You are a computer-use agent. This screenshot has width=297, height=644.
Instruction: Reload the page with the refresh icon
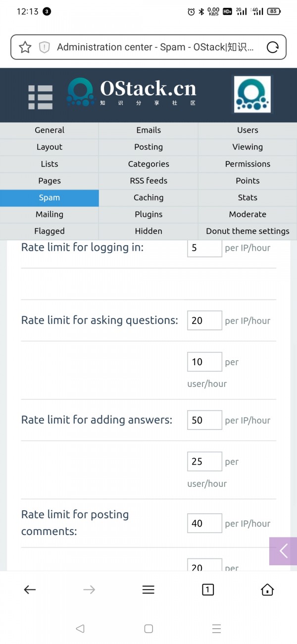(x=272, y=47)
